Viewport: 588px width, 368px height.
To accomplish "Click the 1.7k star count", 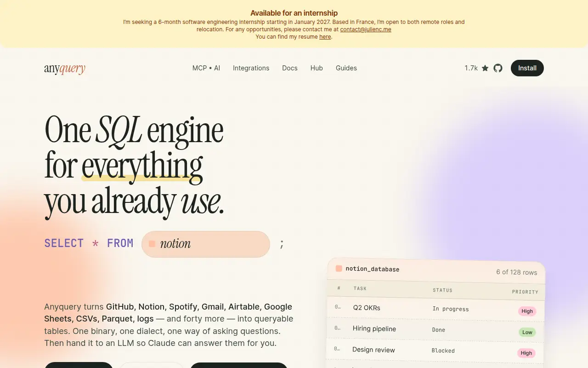I will tap(471, 68).
